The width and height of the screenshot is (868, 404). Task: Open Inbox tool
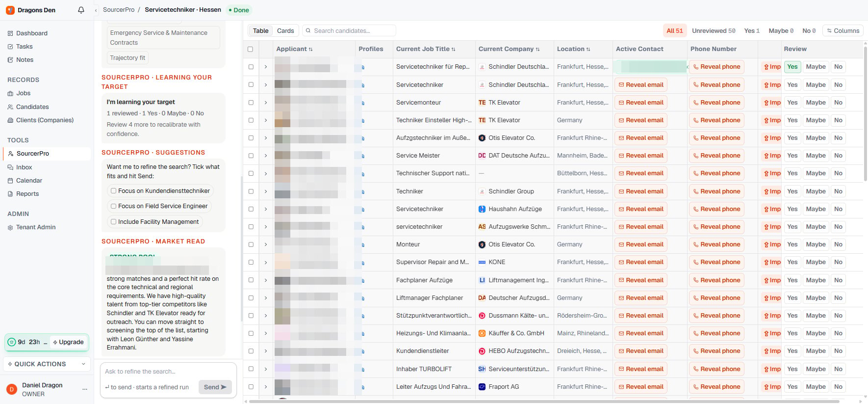click(24, 167)
